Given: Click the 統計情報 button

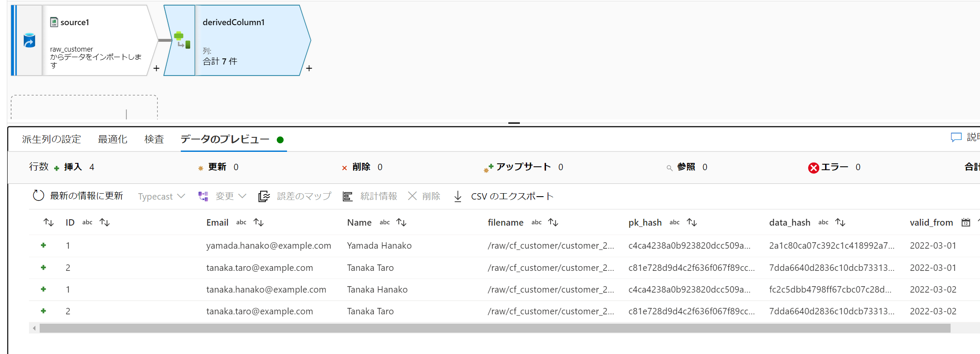Looking at the screenshot, I should [x=370, y=196].
